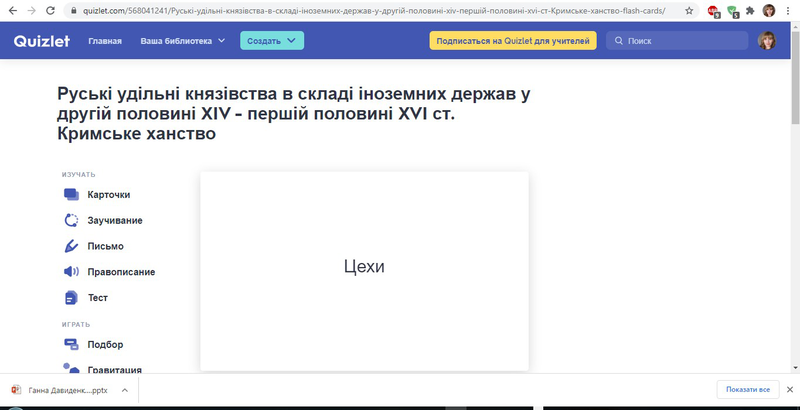Click the Quizlet logo
Image resolution: width=800 pixels, height=410 pixels.
coord(40,41)
